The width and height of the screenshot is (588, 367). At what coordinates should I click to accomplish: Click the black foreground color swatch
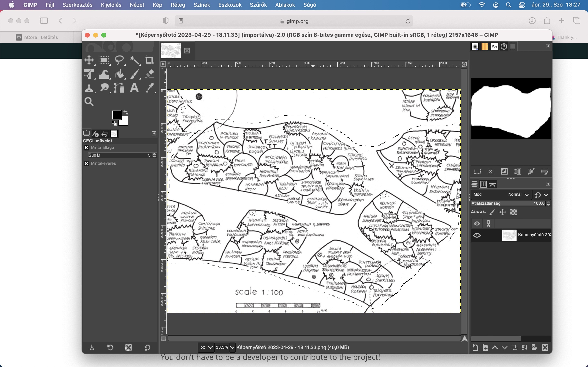[x=116, y=115]
